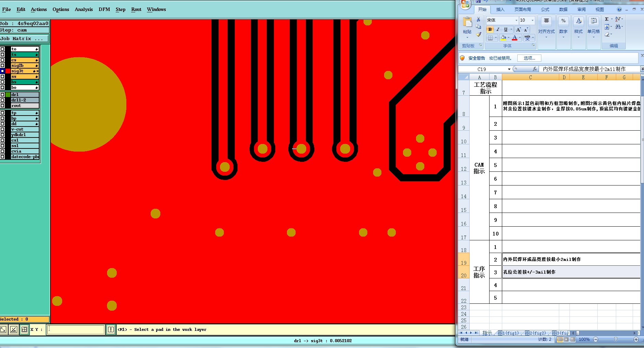Switch to Normal view in Excel status bar
Image resolution: width=644 pixels, height=348 pixels.
pos(560,339)
